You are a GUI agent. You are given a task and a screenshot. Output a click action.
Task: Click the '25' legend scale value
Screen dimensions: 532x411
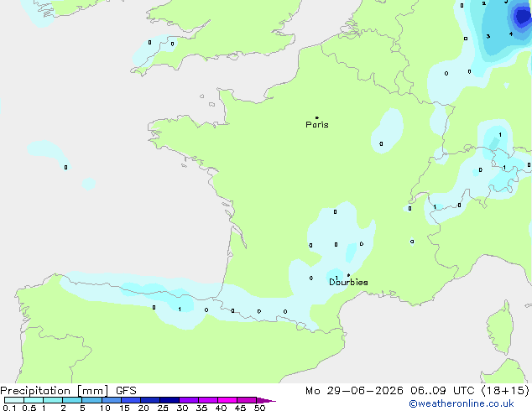click(x=163, y=408)
